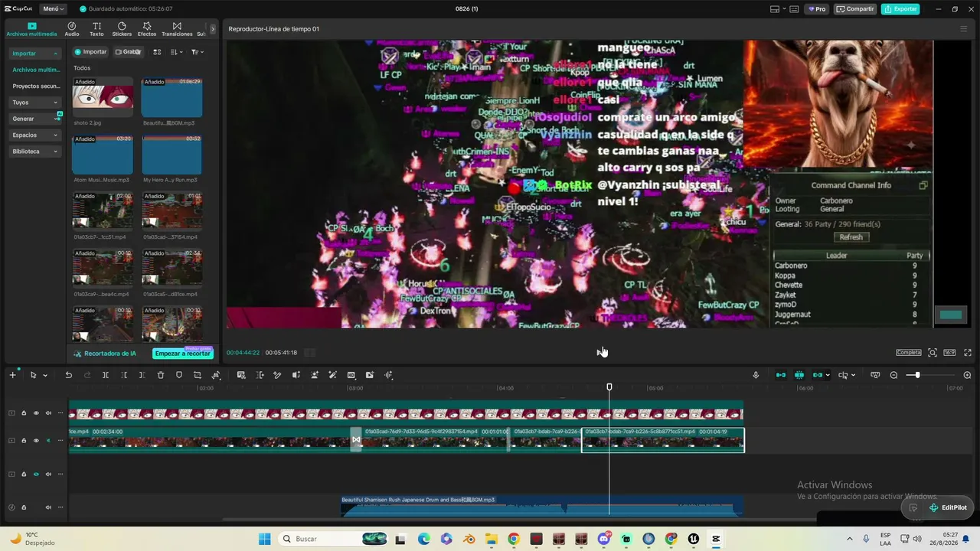Select the shoto 2.jpg thumbnail
Image resolution: width=980 pixels, height=551 pixels.
tap(103, 97)
